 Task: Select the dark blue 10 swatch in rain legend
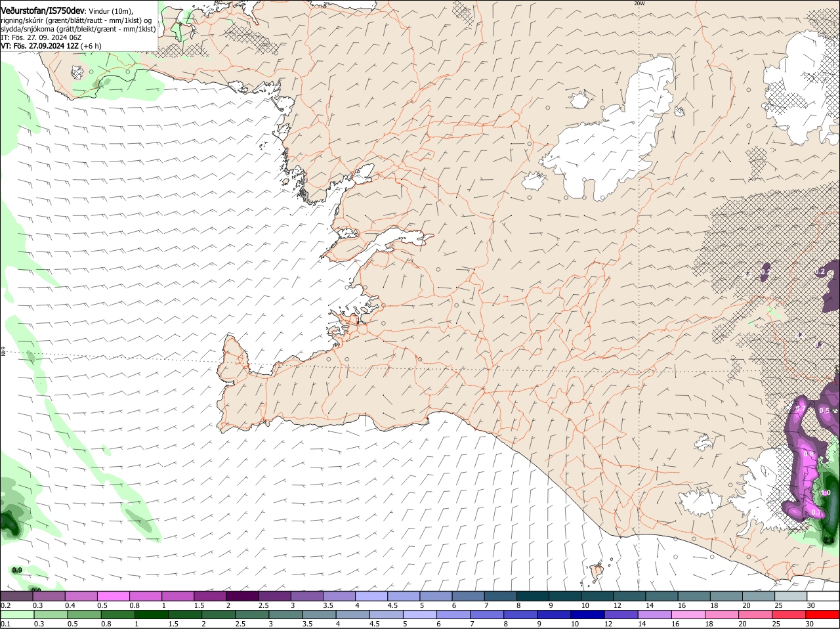click(588, 615)
